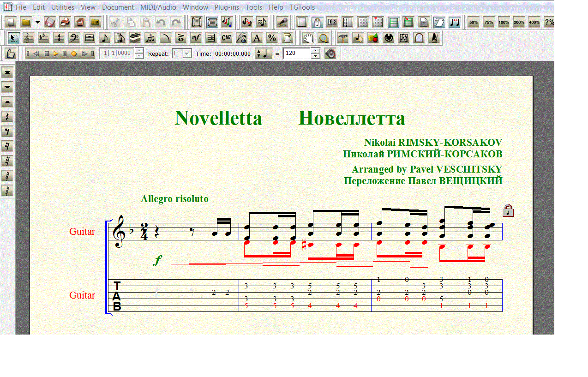Activate the Hand Grabber tool

click(x=308, y=37)
